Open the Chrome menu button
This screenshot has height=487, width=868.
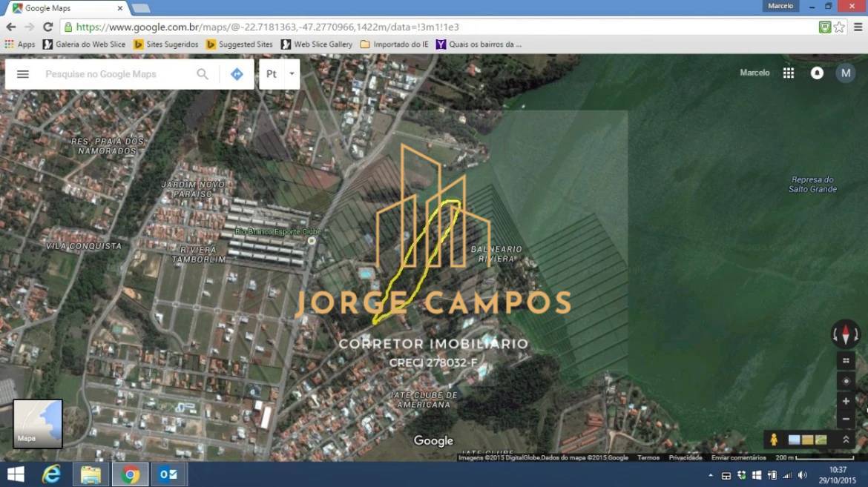(858, 27)
